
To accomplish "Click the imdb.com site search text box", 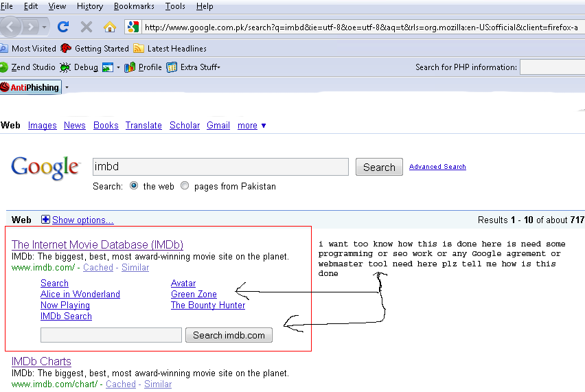I will [111, 335].
